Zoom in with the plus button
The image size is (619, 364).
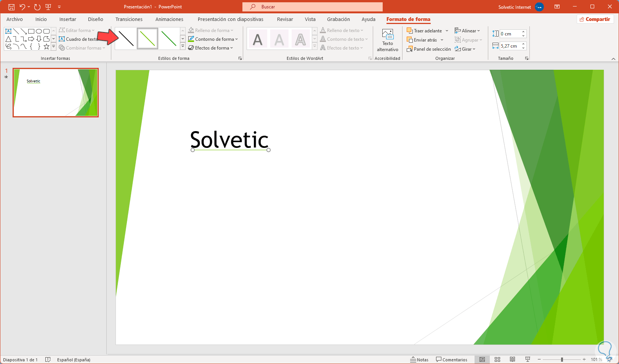click(x=584, y=359)
